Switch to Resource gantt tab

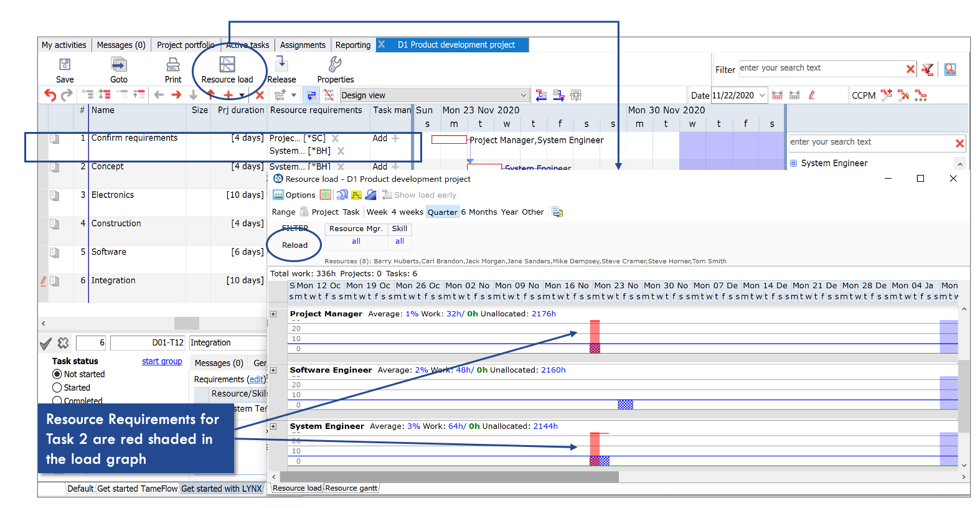[x=351, y=488]
